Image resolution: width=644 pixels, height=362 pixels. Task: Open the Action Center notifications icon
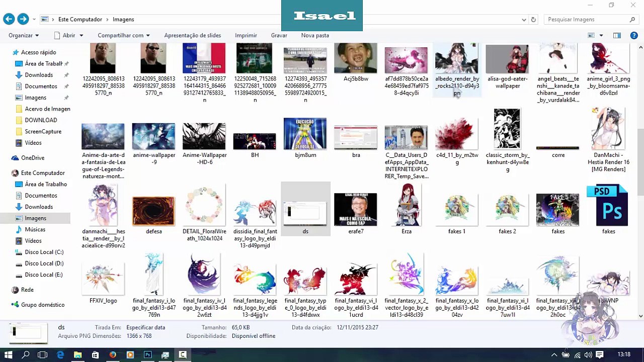[x=600, y=354]
